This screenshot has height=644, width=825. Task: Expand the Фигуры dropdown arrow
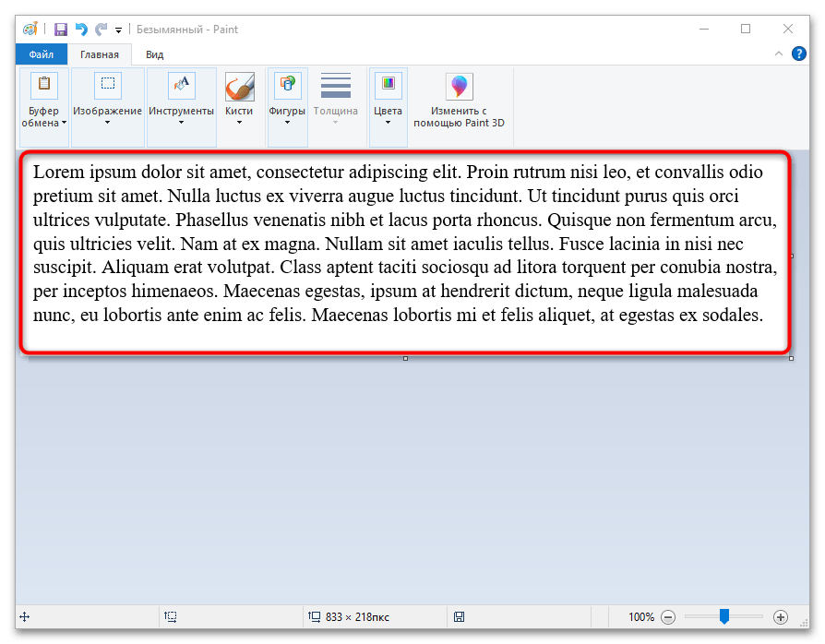click(287, 123)
